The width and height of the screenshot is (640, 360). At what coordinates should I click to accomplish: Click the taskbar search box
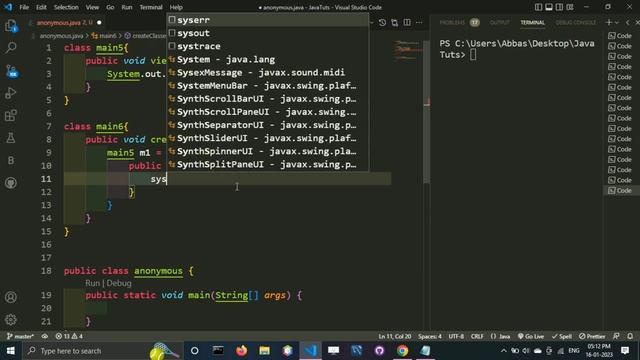(102, 351)
